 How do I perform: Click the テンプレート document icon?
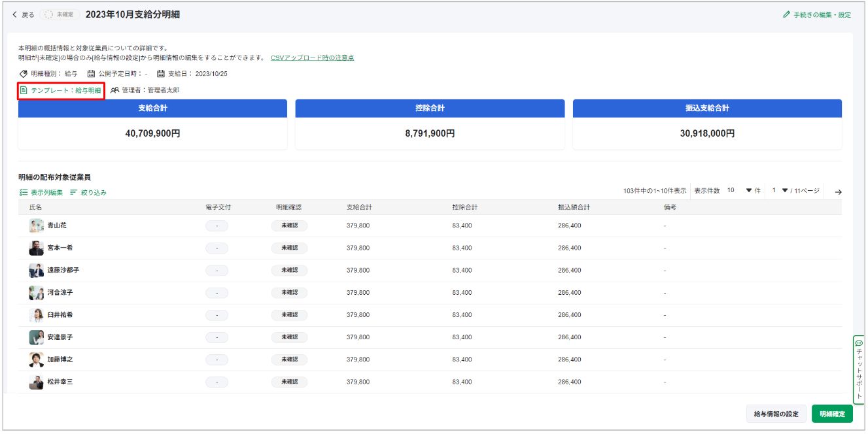pyautogui.click(x=24, y=90)
